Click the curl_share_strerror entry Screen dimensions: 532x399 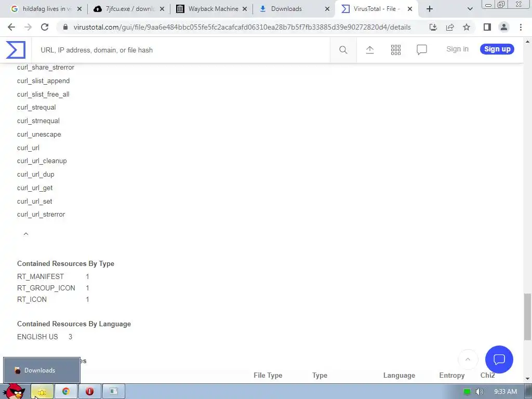click(46, 67)
